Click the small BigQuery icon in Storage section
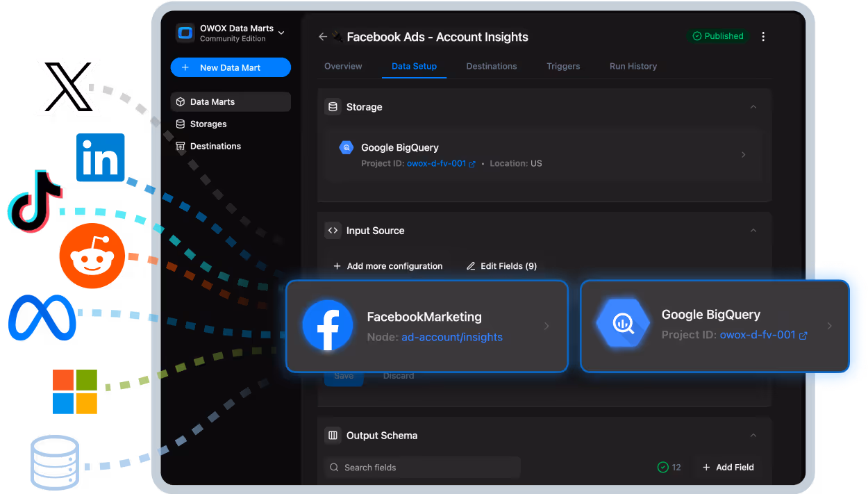Viewport: 868px width, 494px height. pos(346,147)
